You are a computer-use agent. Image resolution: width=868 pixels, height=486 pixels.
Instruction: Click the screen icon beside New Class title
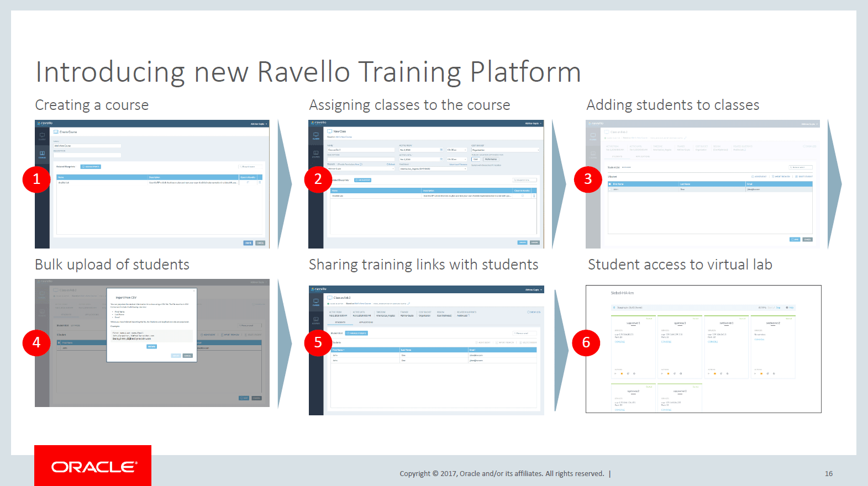pyautogui.click(x=329, y=131)
